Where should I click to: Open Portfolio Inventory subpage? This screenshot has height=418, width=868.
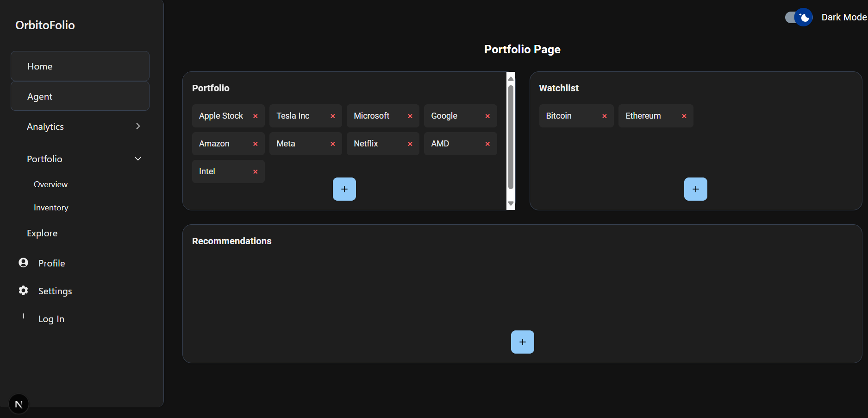click(51, 208)
